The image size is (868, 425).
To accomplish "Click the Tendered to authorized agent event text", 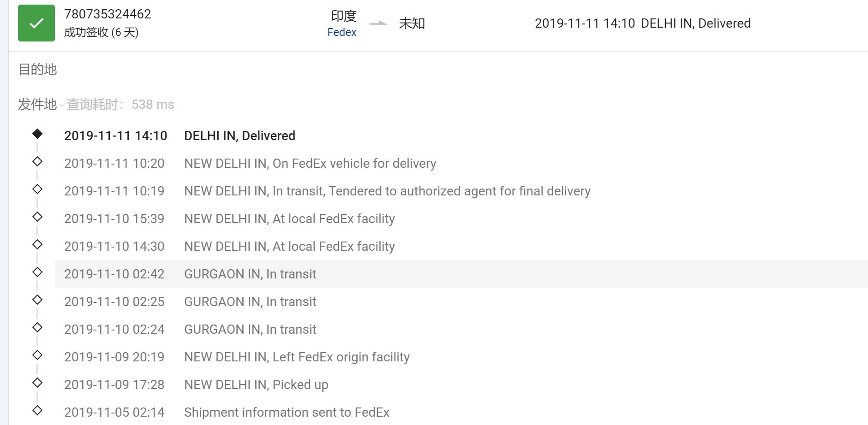I will [x=387, y=191].
